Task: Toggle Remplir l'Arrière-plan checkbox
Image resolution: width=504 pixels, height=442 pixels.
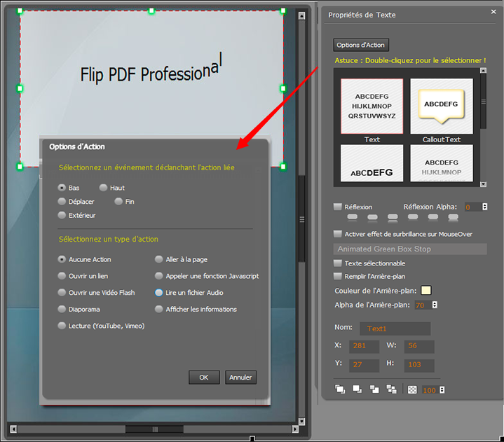Action: (x=337, y=276)
